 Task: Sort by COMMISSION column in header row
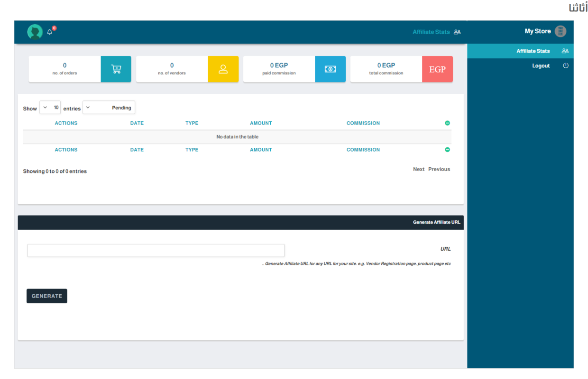pyautogui.click(x=363, y=123)
